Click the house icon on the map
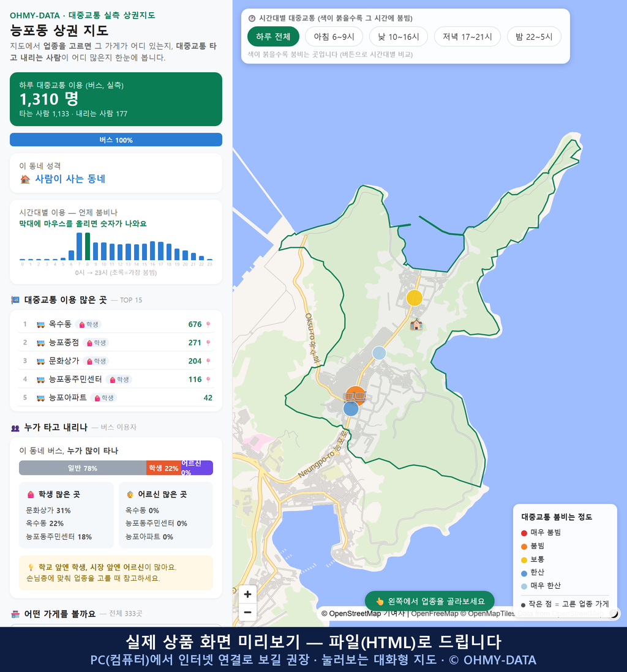 pyautogui.click(x=416, y=324)
